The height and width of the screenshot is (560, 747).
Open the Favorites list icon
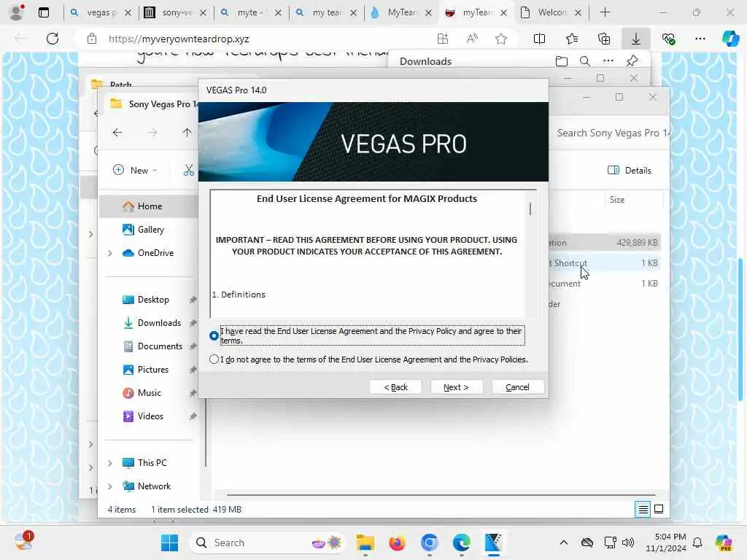[572, 39]
